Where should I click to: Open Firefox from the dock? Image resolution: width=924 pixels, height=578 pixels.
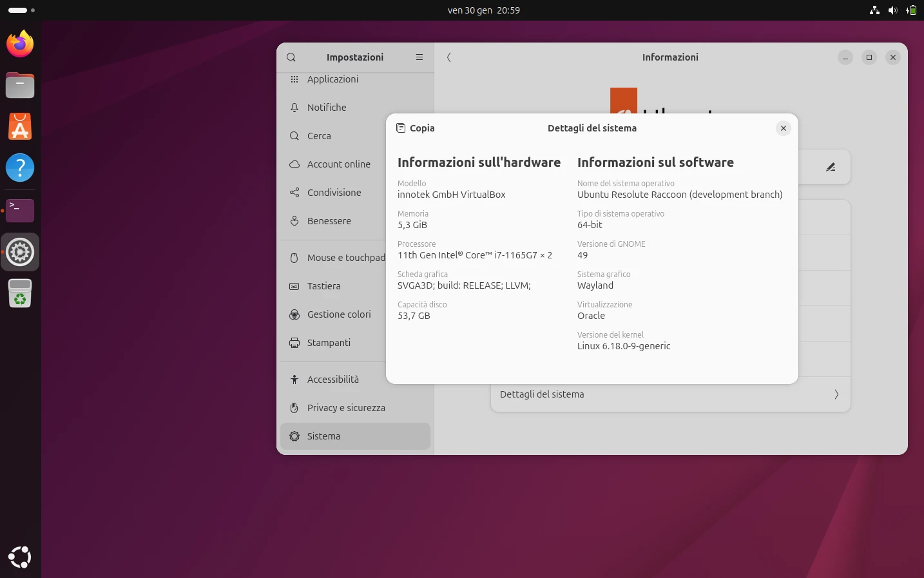click(x=19, y=43)
